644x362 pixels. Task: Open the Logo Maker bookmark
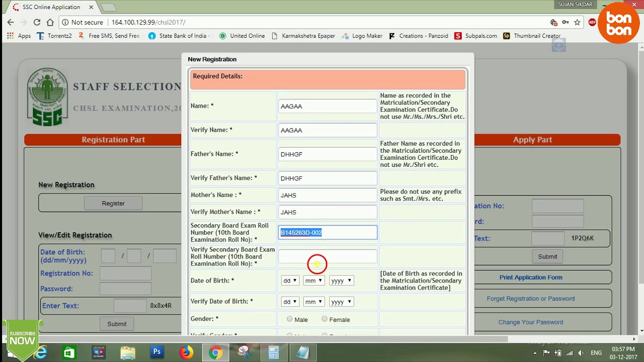tap(362, 36)
